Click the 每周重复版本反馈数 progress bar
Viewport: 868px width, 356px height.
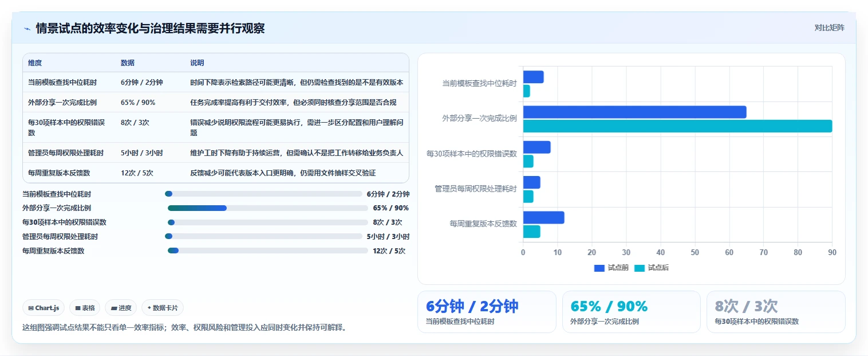[x=267, y=251]
